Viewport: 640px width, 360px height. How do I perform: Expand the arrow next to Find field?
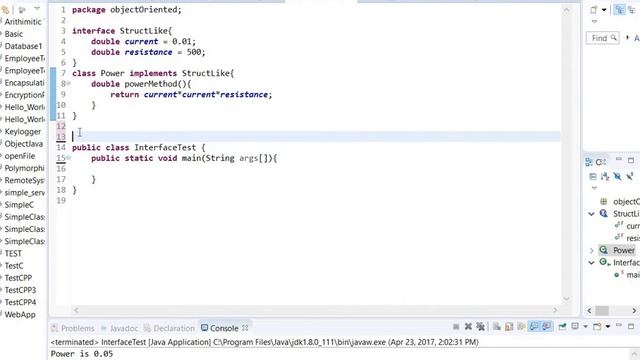(x=627, y=38)
